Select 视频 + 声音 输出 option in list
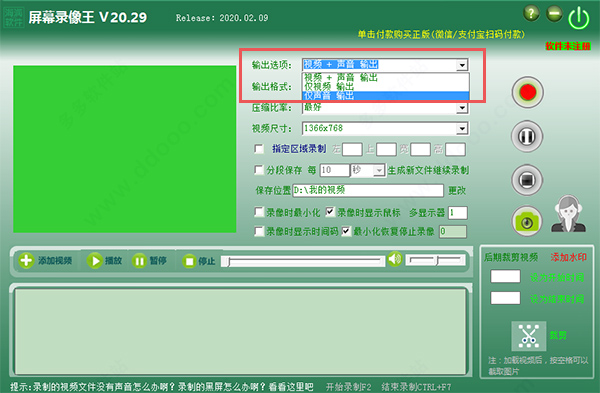 386,78
